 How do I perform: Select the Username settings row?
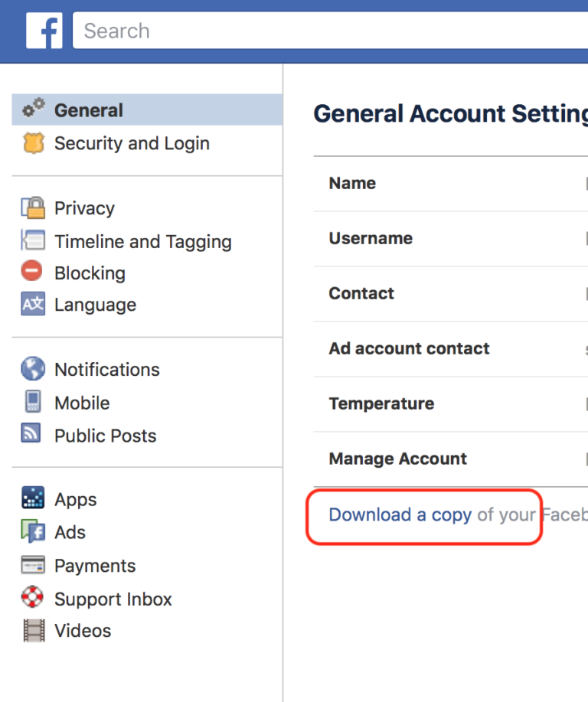click(450, 239)
